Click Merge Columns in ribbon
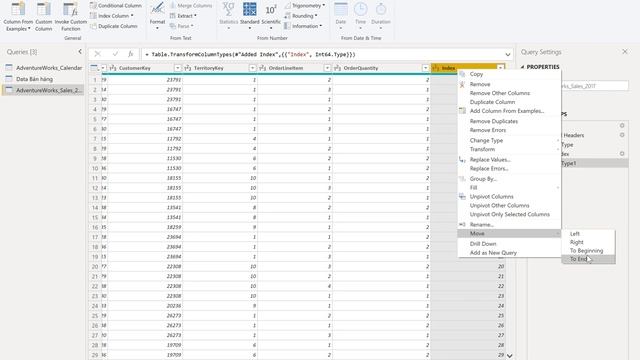This screenshot has width=640, height=360. pyautogui.click(x=191, y=6)
